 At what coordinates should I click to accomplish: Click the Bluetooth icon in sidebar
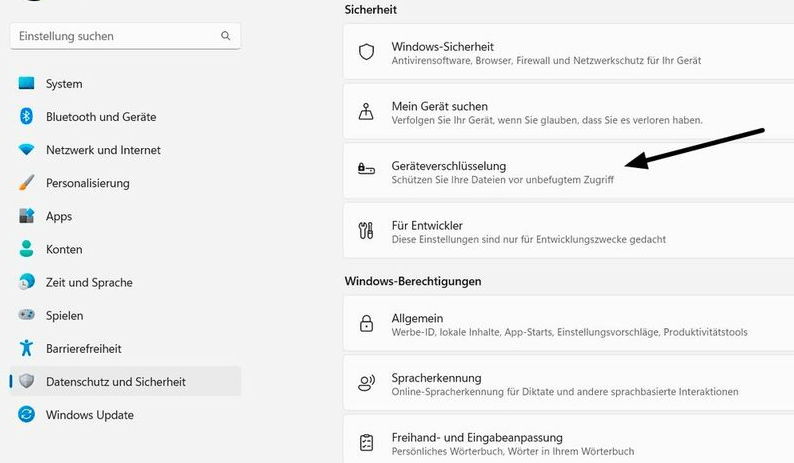pyautogui.click(x=27, y=117)
